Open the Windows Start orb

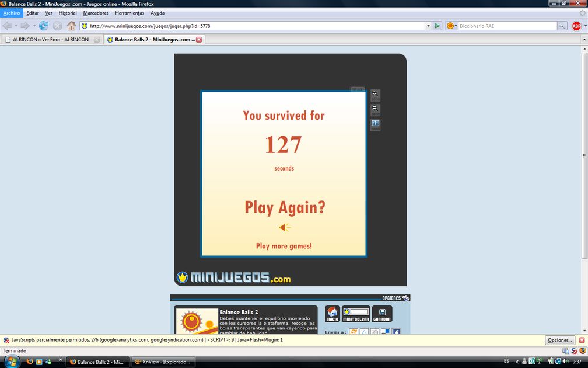pos(12,362)
